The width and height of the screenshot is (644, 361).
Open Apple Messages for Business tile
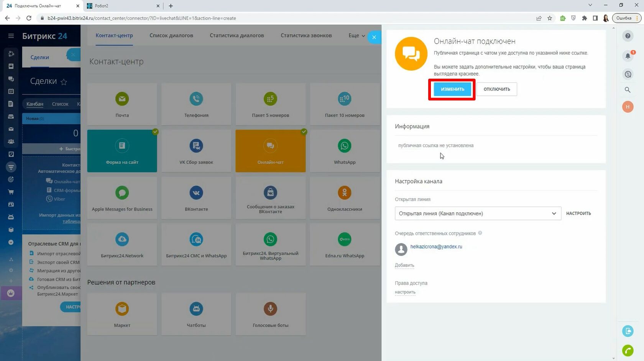(x=122, y=198)
